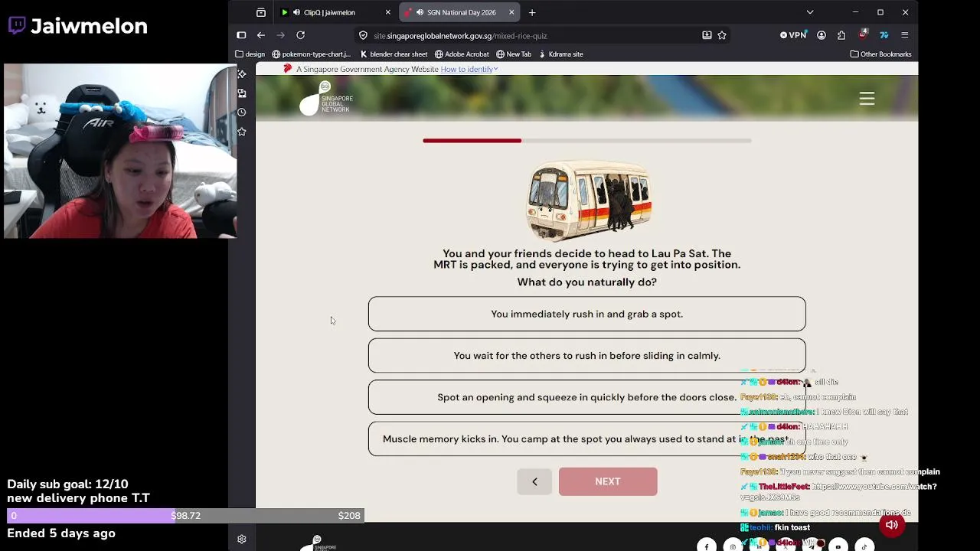The height and width of the screenshot is (551, 980).
Task: Click the red quiz progress bar
Action: 472,141
